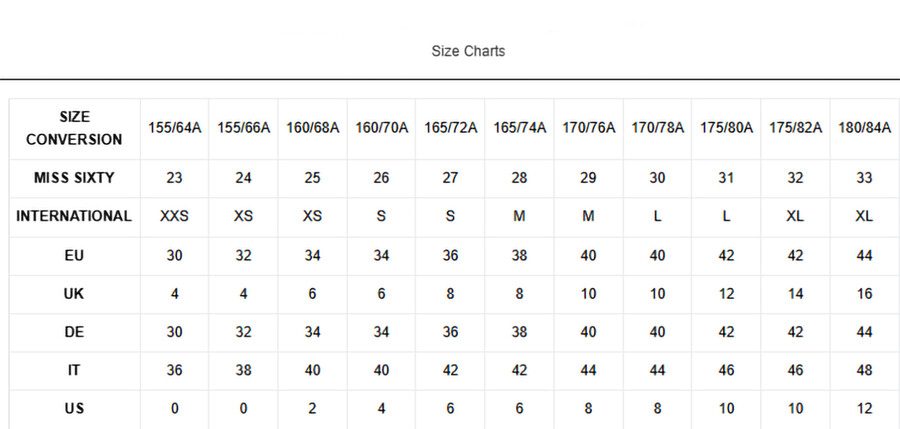900x429 pixels.
Task: Select Miss Sixty size 33 cell
Action: click(864, 178)
